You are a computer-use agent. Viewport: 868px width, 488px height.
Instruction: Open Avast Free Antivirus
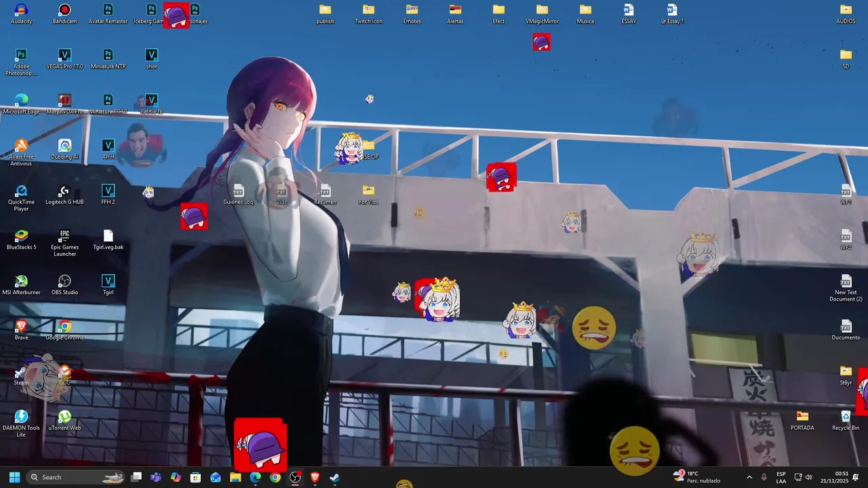21,152
